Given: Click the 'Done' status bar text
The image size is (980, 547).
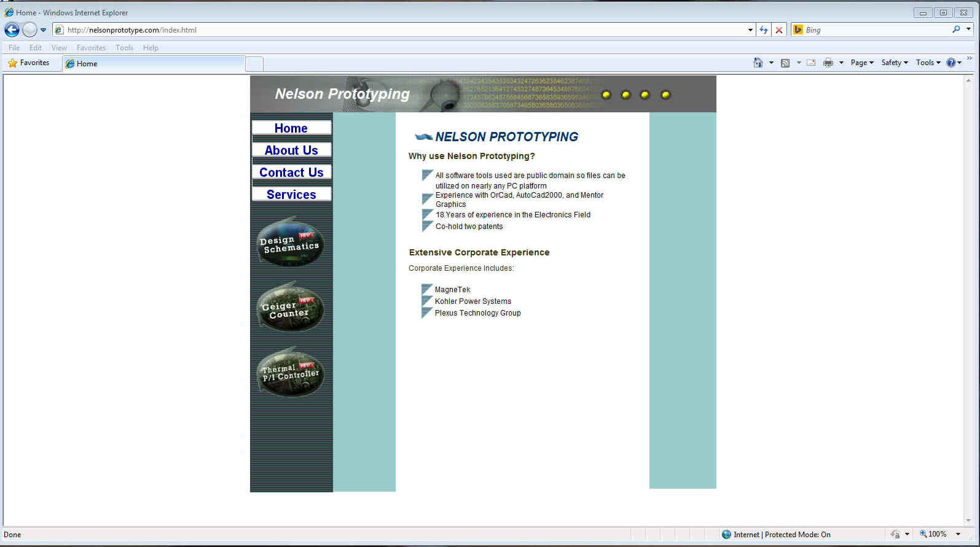Looking at the screenshot, I should (12, 535).
